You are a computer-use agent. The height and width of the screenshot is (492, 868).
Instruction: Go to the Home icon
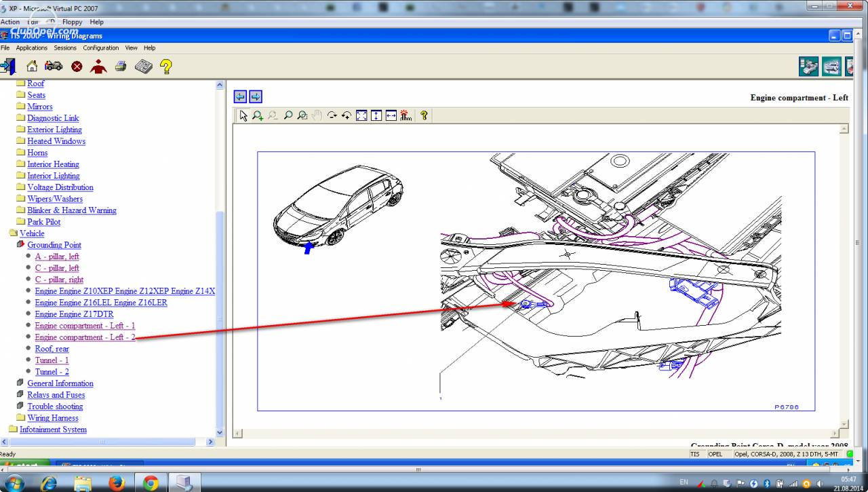(x=32, y=66)
